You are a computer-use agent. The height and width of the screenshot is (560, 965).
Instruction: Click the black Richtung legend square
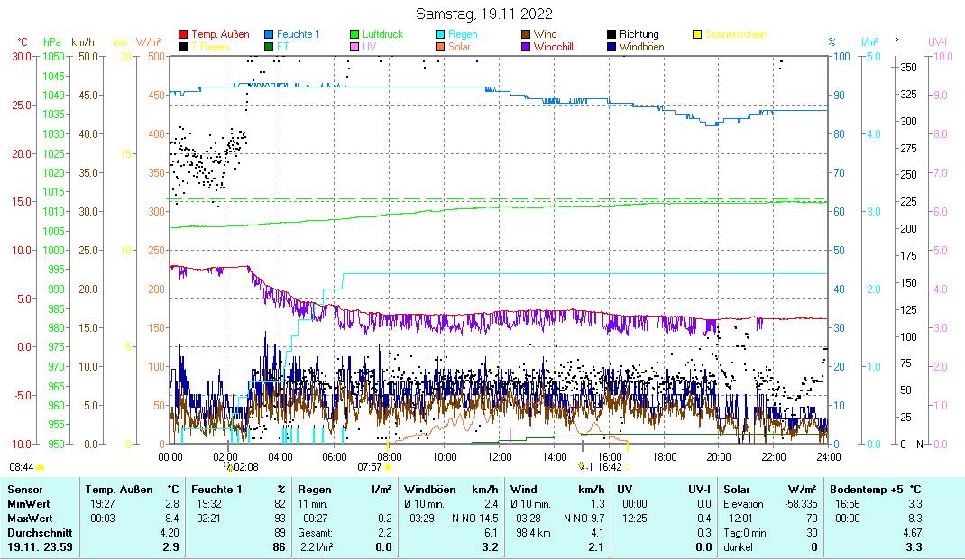click(612, 34)
